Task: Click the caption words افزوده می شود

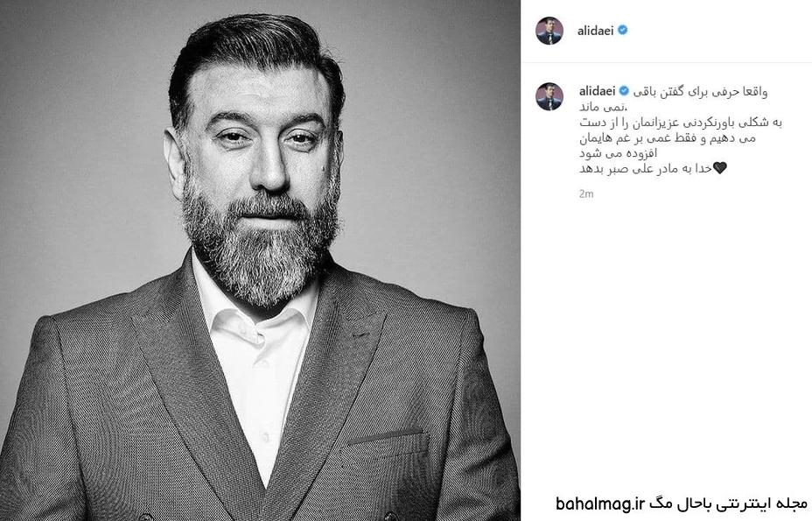Action: (x=618, y=153)
